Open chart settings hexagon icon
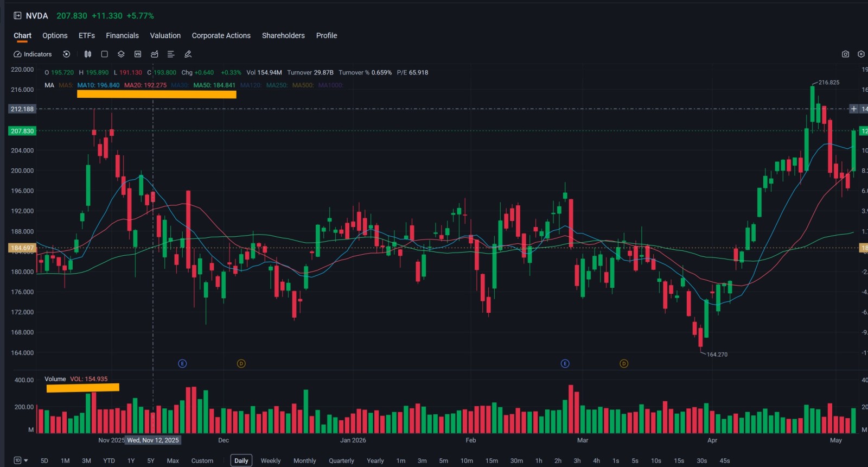This screenshot has height=467, width=868. [x=861, y=54]
